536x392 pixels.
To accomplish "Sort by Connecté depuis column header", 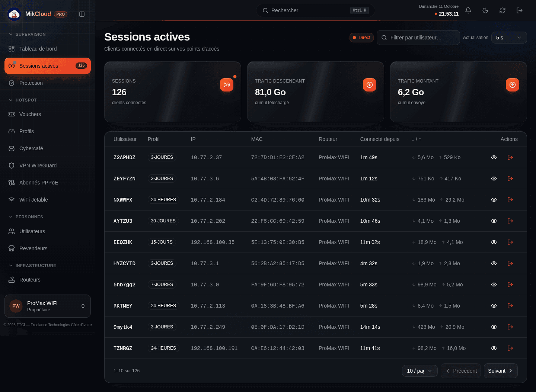I will (380, 139).
